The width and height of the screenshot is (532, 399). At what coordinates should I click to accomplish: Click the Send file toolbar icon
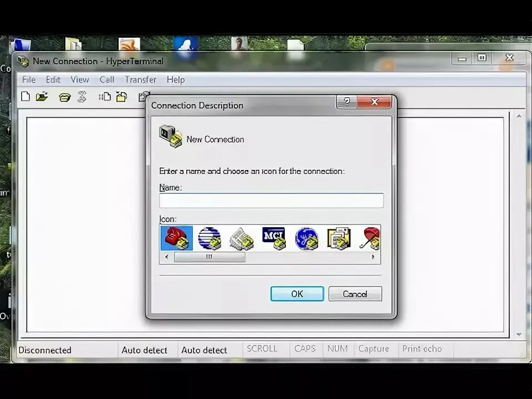105,97
